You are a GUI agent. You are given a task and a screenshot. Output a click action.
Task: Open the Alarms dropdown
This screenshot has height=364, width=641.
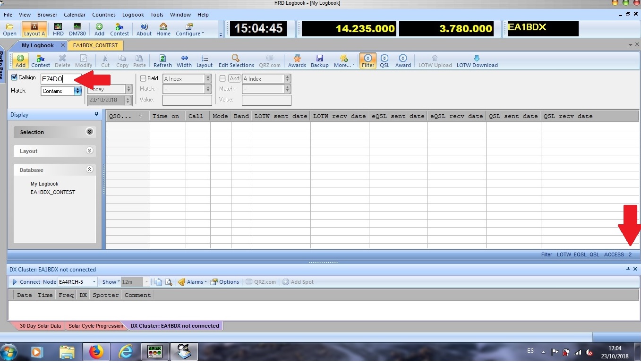pos(192,282)
